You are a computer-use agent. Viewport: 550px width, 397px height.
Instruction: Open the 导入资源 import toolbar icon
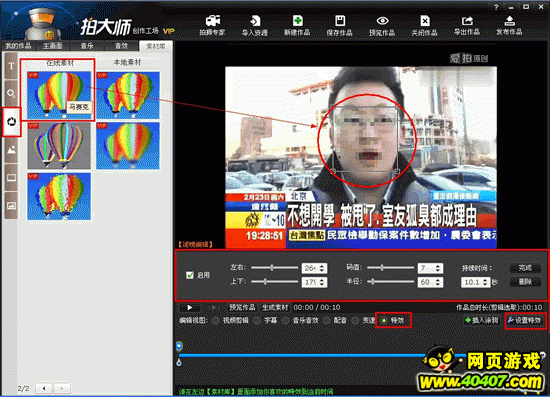point(255,21)
